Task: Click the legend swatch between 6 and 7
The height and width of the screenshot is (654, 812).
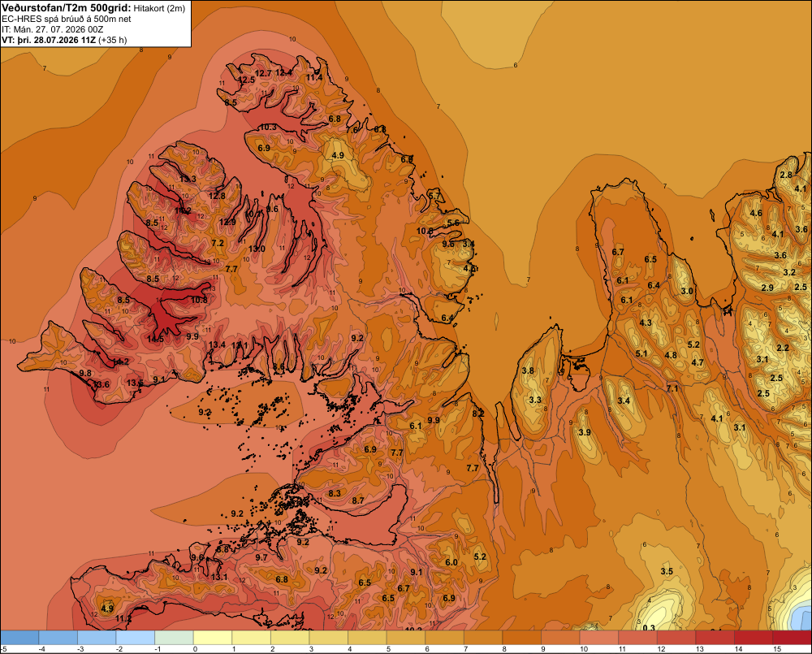Action: pos(444,638)
